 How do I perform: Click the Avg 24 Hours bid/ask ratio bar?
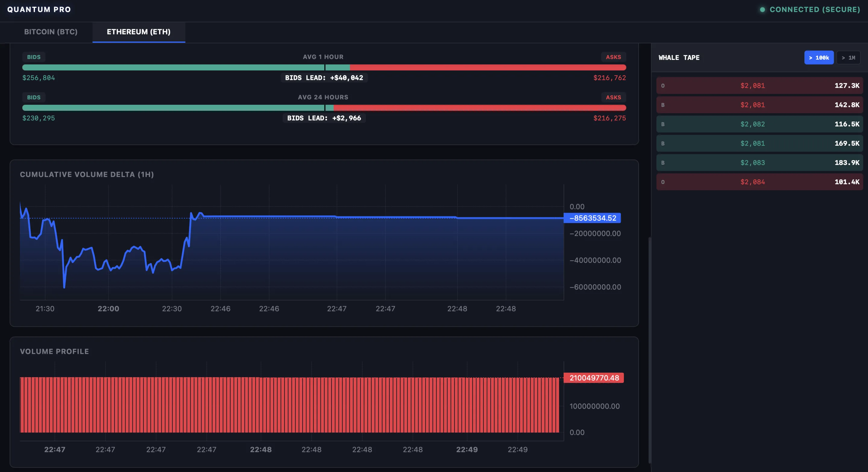click(324, 108)
